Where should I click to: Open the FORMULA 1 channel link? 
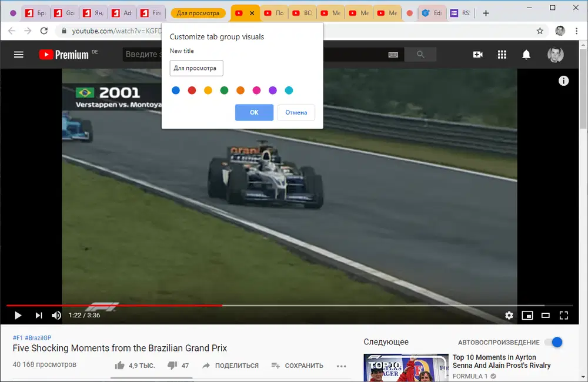(x=470, y=376)
